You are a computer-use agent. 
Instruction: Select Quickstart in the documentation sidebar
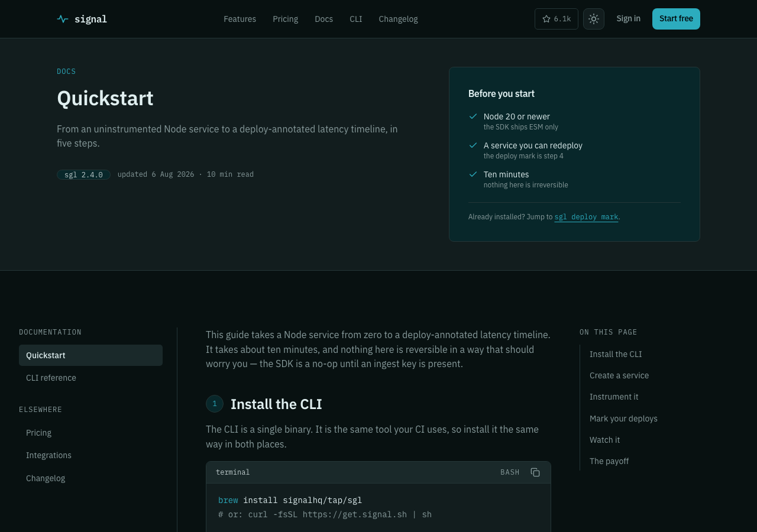(x=90, y=355)
